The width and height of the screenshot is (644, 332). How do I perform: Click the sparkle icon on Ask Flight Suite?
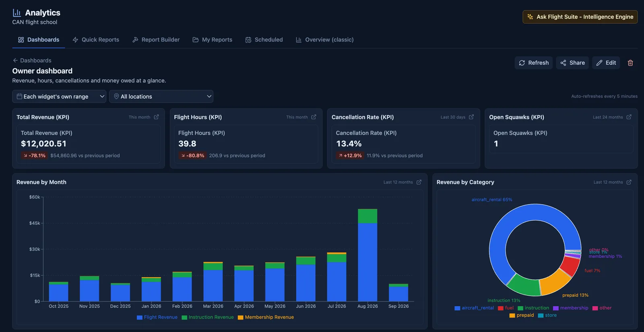click(530, 17)
